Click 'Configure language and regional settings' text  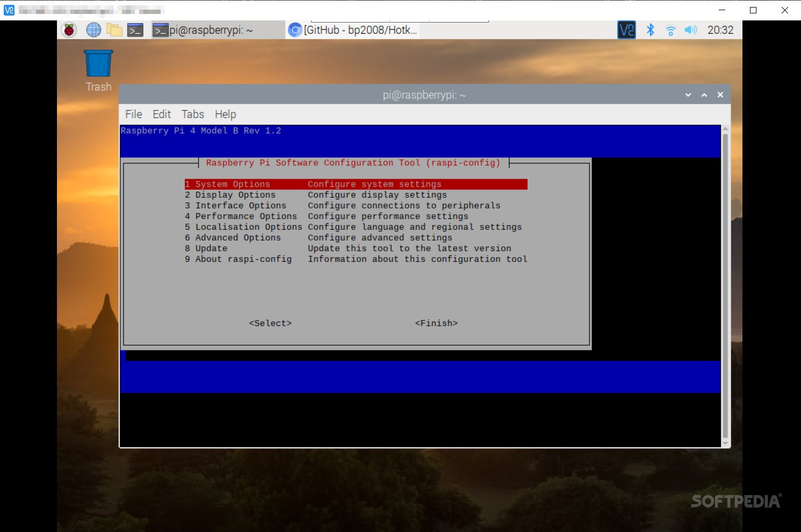(x=415, y=227)
